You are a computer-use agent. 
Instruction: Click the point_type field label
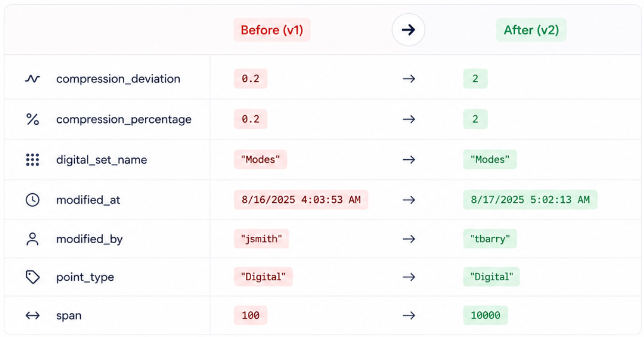[x=85, y=277]
